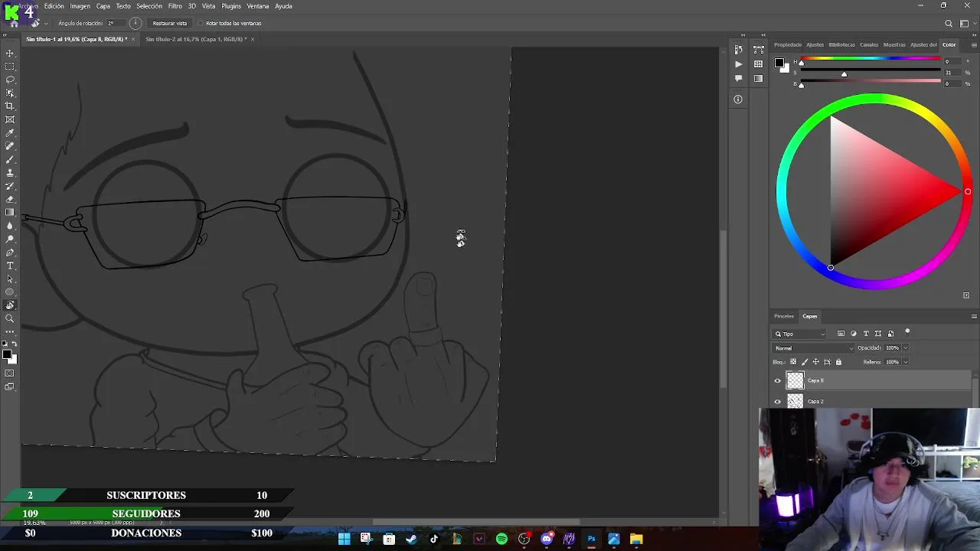
Task: Click the 'Restaurar vista' button
Action: [x=170, y=23]
